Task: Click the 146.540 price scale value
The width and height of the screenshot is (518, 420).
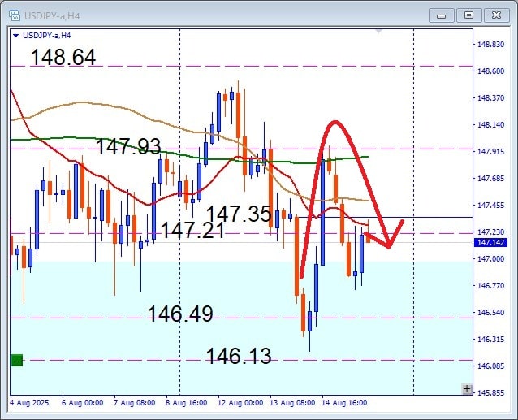Action: point(491,312)
